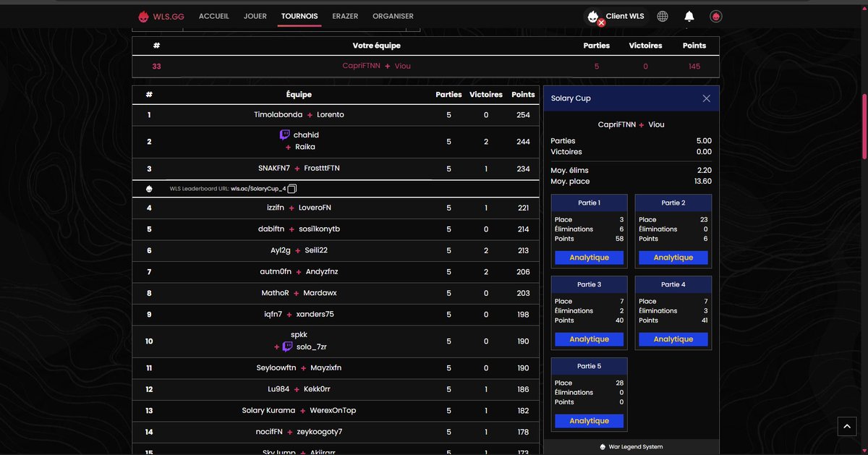Click the Moy. place value 13.60
Screen dimensions: 868x455
tap(702, 182)
